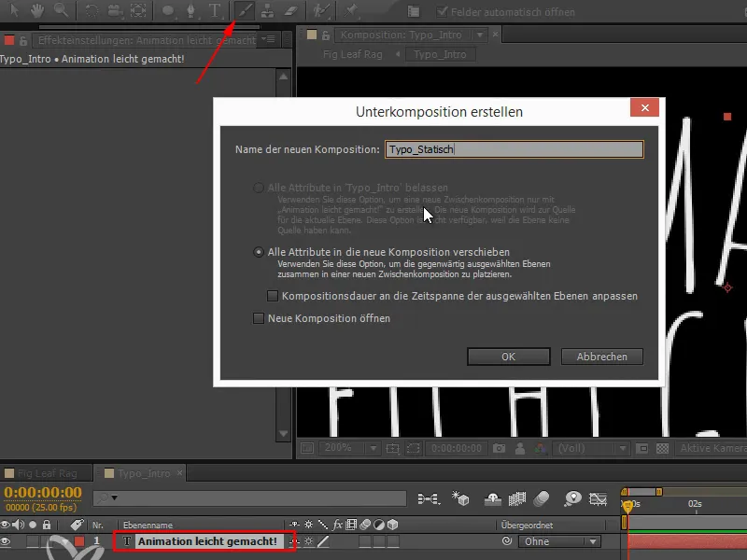Viewport: 747px width, 560px height.
Task: Open Composition Mini-Flowchart icon
Action: click(429, 498)
